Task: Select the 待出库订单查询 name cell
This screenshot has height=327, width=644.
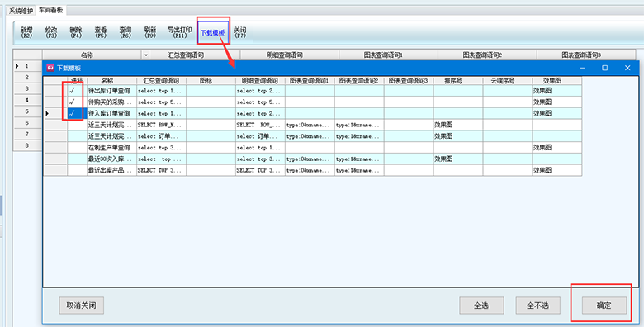Action: click(111, 91)
